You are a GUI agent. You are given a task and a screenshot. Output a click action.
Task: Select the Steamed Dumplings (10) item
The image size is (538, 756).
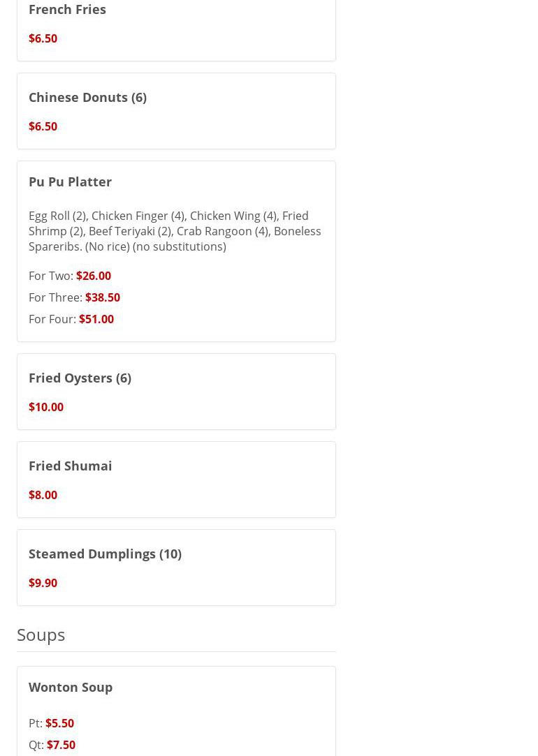pos(105,554)
